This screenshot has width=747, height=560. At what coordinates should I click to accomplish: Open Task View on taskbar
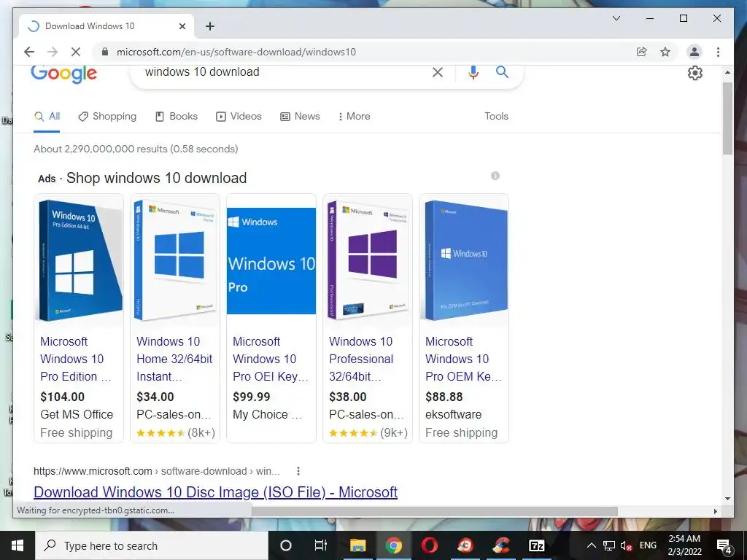[x=321, y=545]
